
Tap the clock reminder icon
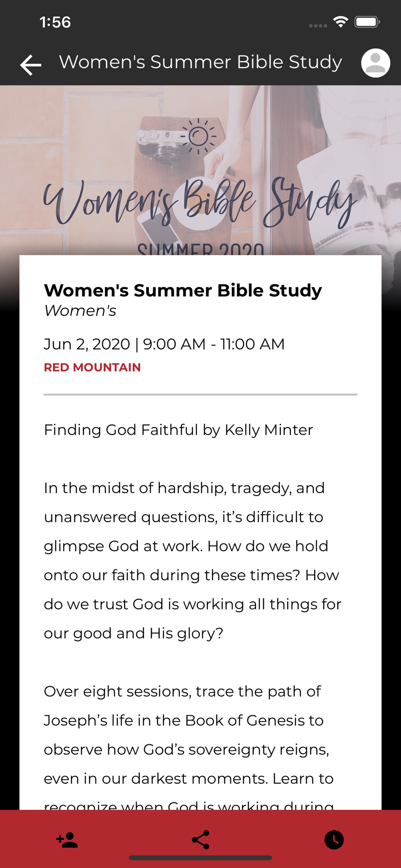(x=334, y=840)
